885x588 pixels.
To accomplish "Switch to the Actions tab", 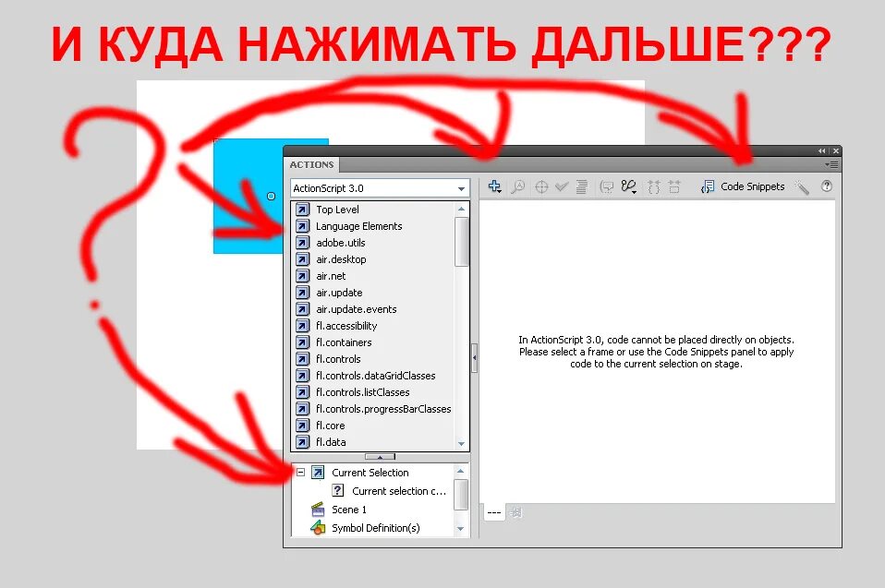I will (x=311, y=163).
